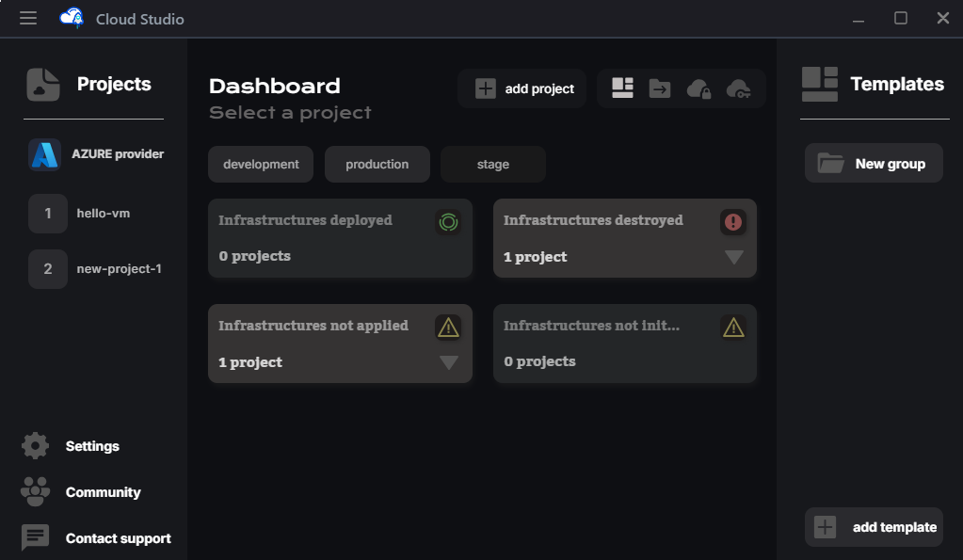Open the hello-vm project
The width and height of the screenshot is (963, 560).
103,214
